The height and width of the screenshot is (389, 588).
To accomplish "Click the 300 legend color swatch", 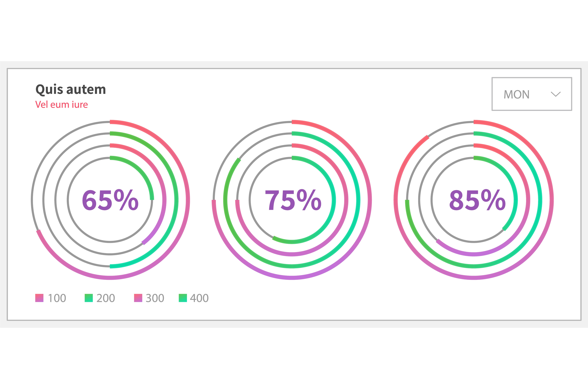I will (x=138, y=298).
